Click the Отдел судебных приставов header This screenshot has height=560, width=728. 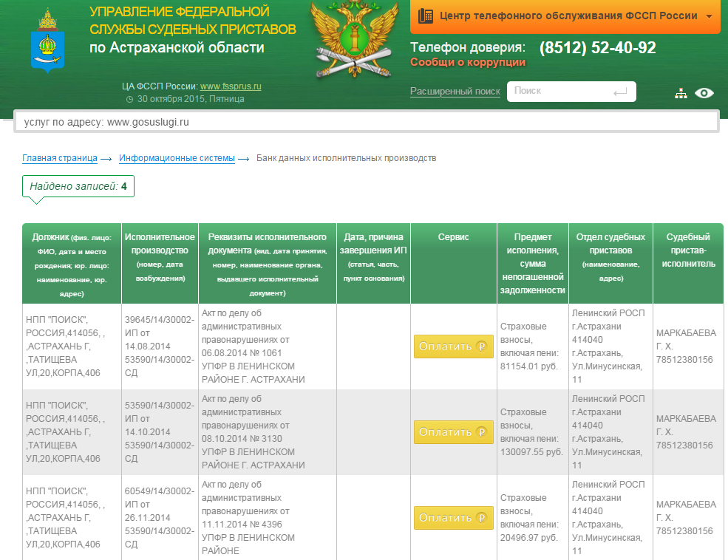tap(610, 264)
